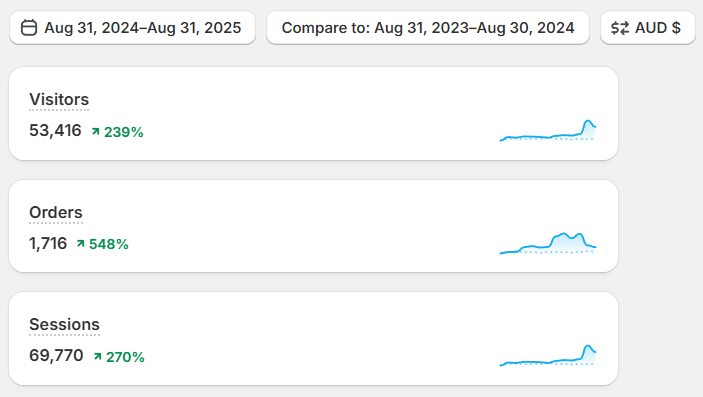Click the 548% orders change indicator
The width and height of the screenshot is (703, 397).
(x=103, y=244)
